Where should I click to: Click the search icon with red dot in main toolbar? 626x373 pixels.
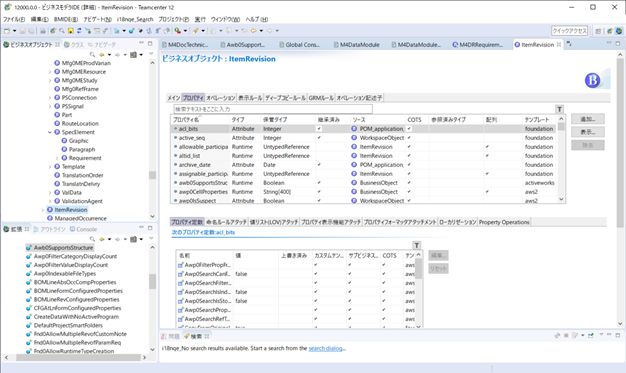pos(177,31)
